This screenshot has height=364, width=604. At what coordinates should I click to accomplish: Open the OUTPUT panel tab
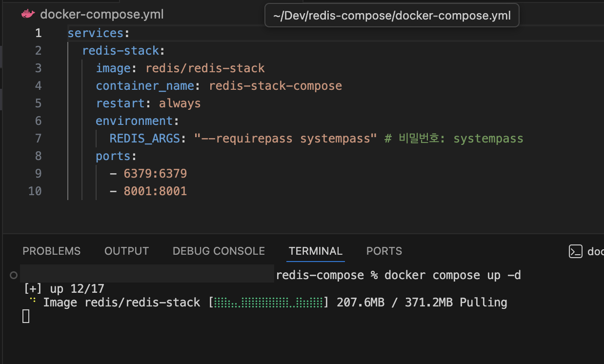point(126,251)
